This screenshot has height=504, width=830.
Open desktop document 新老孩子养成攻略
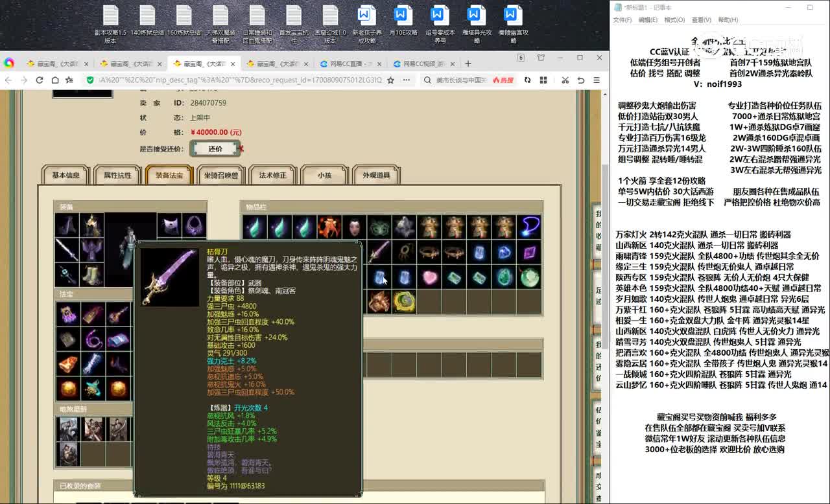tap(367, 24)
